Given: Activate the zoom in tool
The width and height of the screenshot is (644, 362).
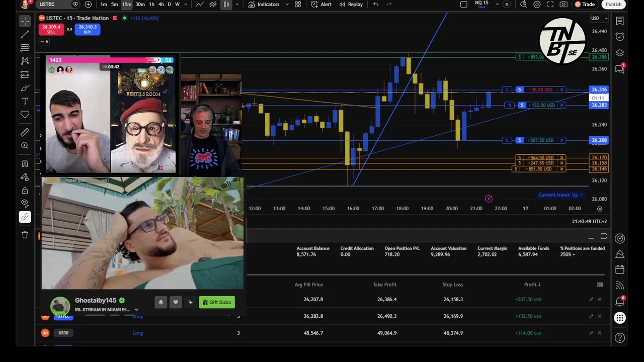Looking at the screenshot, I should 25,145.
